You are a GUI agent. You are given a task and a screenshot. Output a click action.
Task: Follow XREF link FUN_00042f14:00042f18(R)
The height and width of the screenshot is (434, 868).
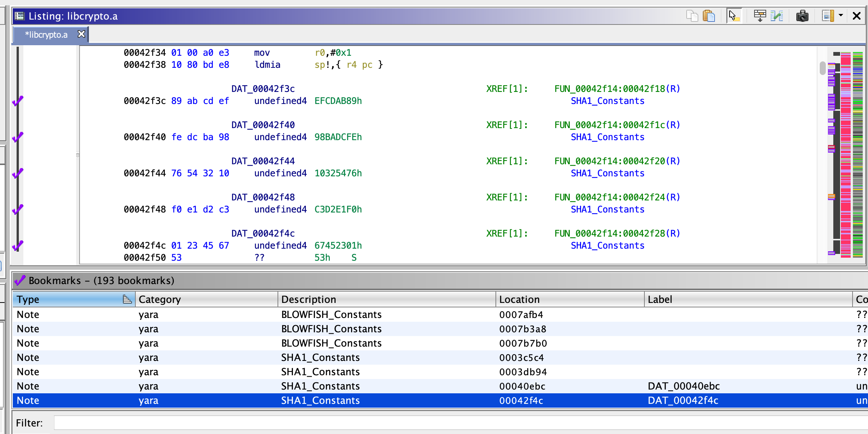[x=617, y=89]
